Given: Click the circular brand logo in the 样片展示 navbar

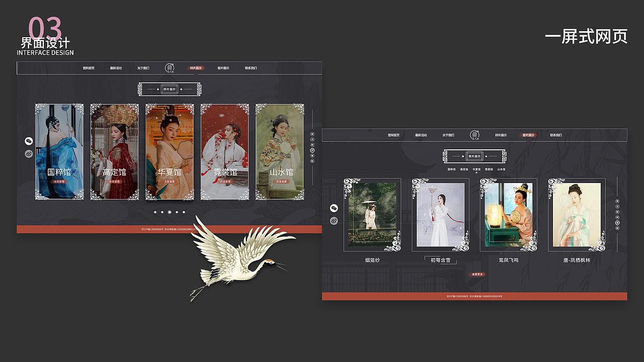Looking at the screenshot, I should point(170,68).
